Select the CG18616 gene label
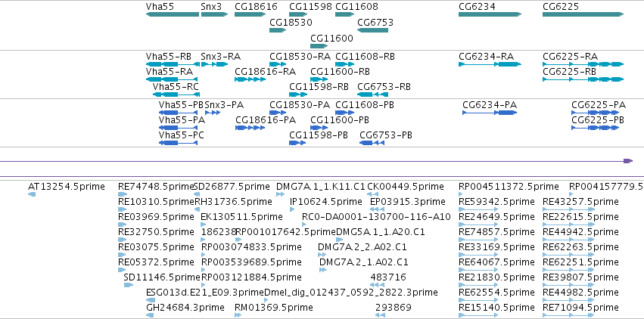 click(x=256, y=7)
